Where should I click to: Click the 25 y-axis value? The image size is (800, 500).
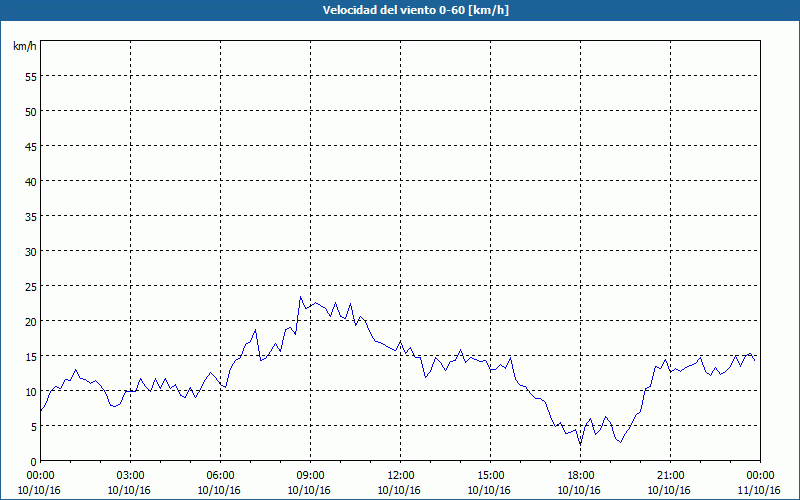pyautogui.click(x=31, y=287)
